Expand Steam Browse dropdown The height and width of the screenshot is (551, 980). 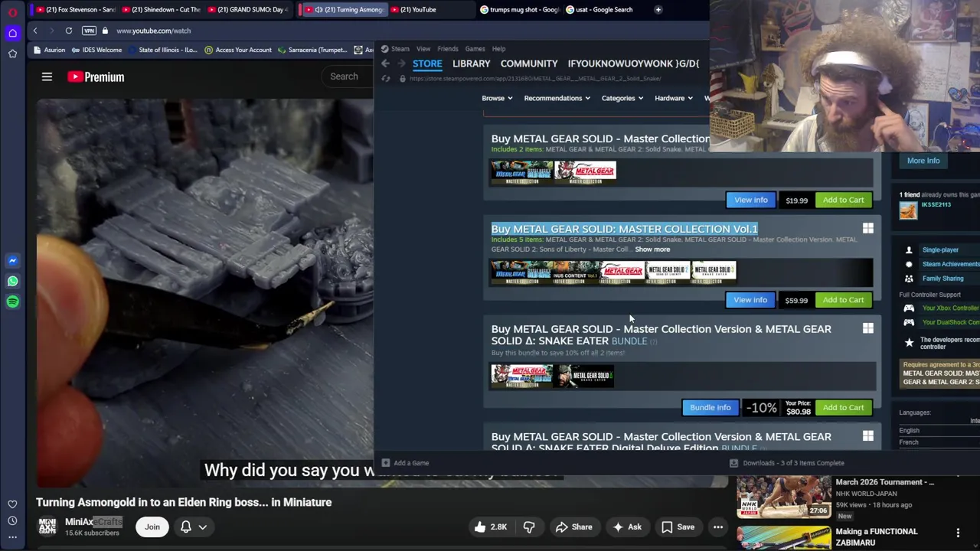[497, 98]
